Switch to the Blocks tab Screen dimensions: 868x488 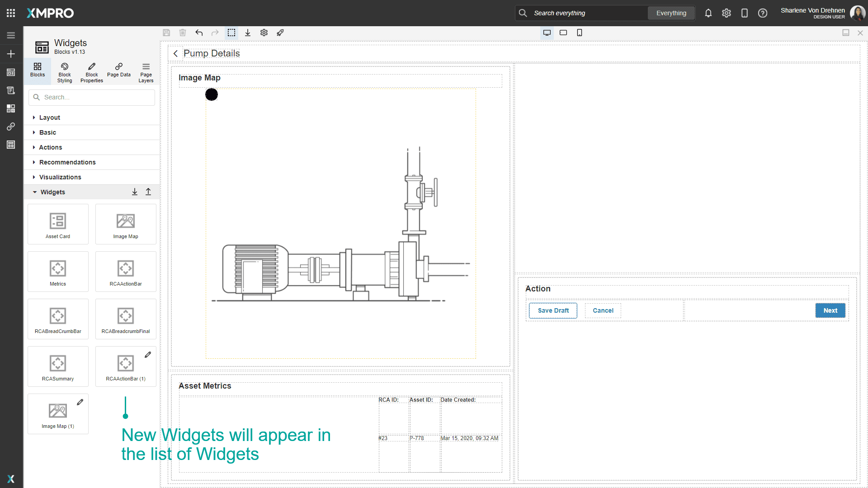[x=37, y=71]
